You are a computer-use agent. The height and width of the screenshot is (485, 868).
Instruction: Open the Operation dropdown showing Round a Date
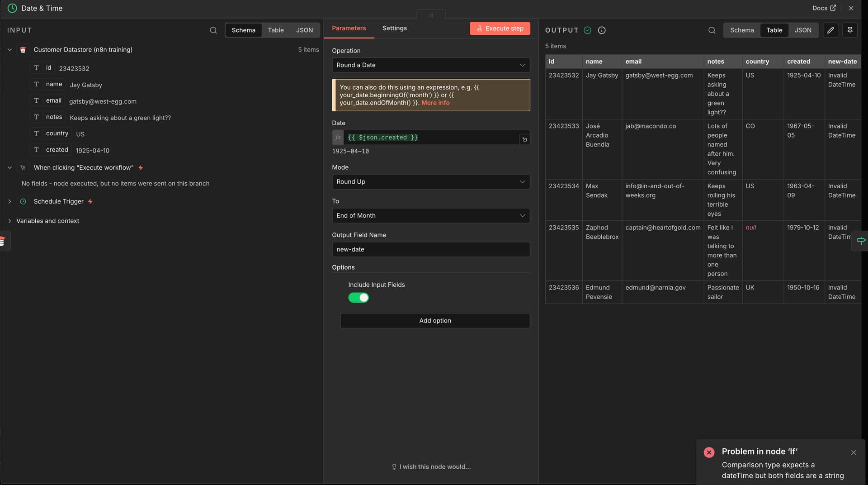click(x=430, y=65)
